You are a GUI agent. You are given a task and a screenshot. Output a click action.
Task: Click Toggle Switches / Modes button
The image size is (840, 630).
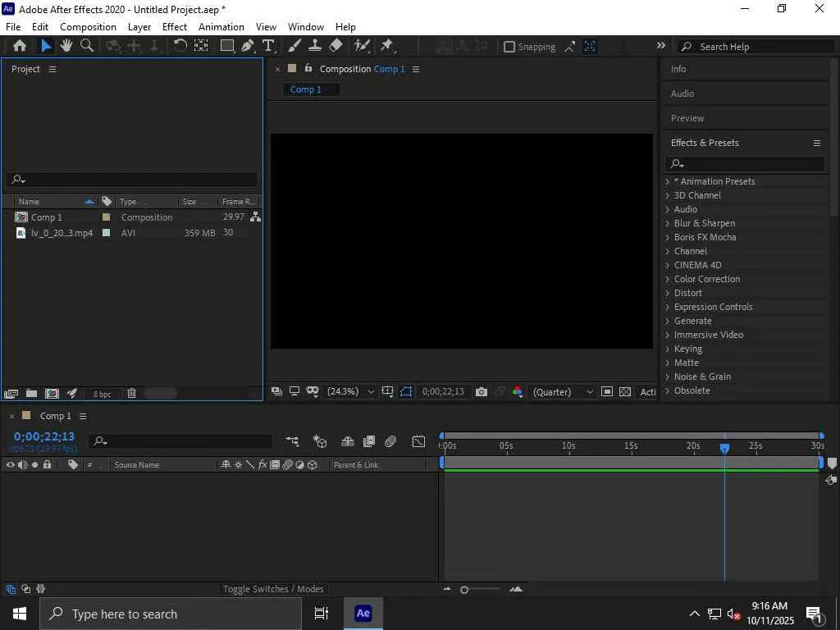pyautogui.click(x=273, y=589)
